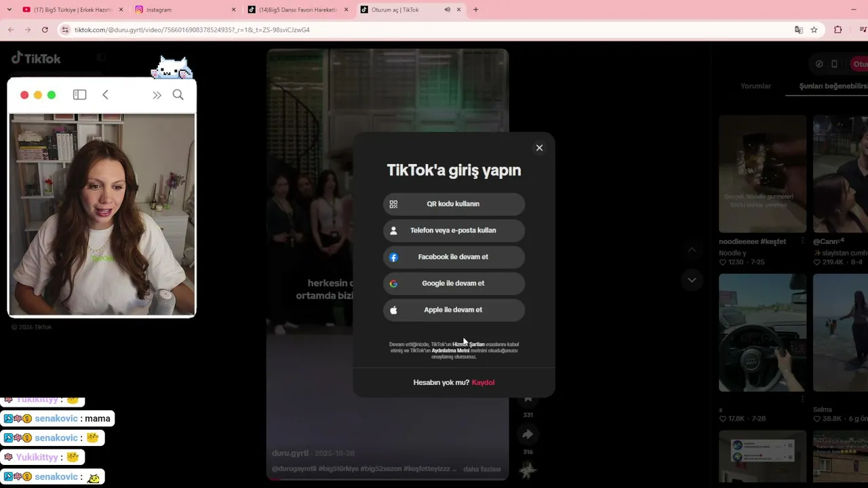Screen dimensions: 868x488
Task: Reload the current page
Action: pos(45,30)
